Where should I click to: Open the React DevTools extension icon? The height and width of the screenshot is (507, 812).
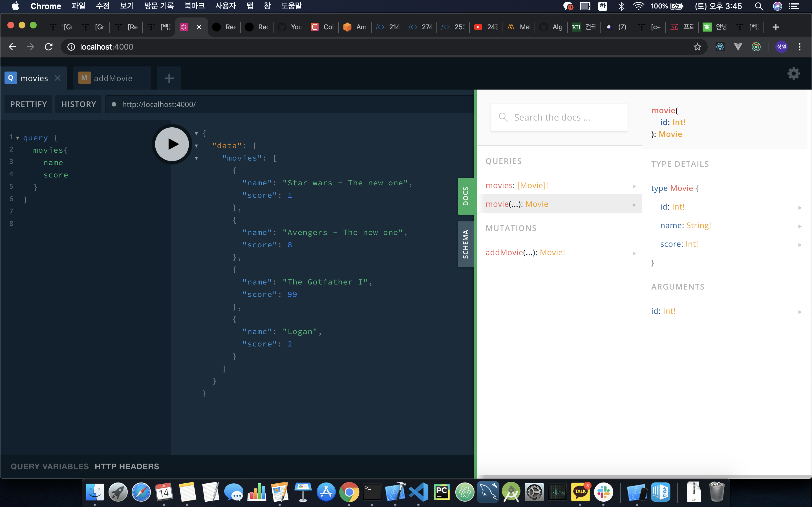coord(720,47)
